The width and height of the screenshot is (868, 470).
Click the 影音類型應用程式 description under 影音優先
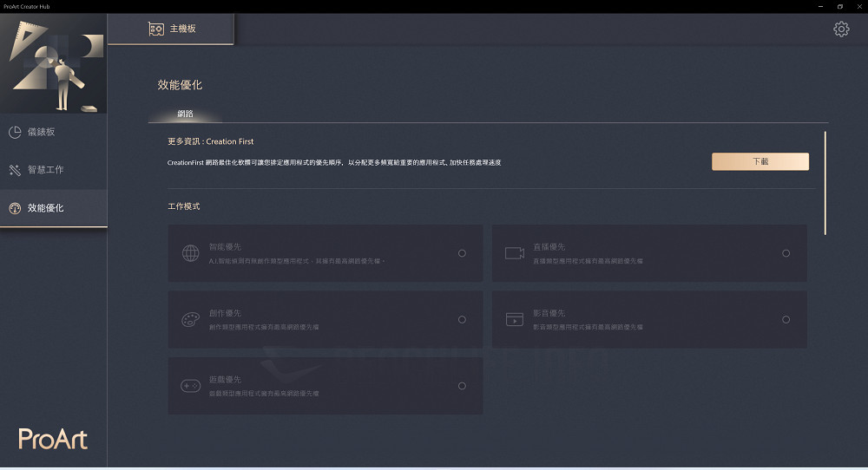588,327
